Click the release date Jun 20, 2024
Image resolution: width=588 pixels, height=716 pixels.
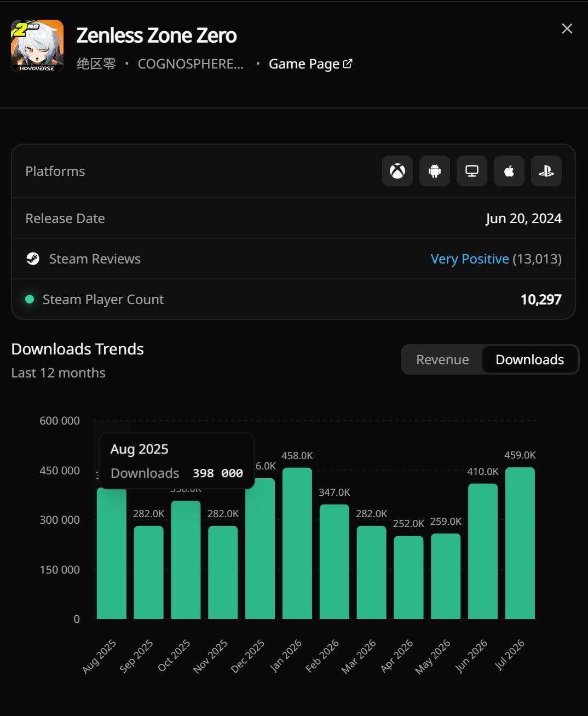[x=523, y=219]
